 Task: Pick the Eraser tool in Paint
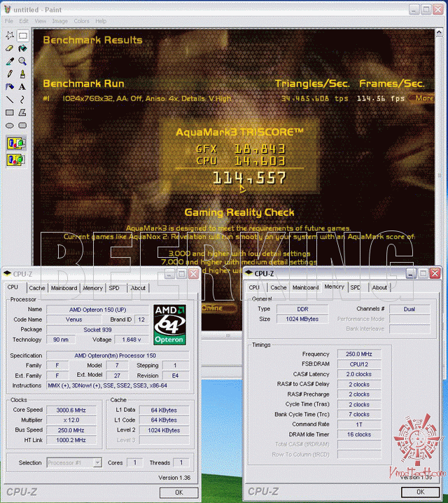[x=10, y=48]
